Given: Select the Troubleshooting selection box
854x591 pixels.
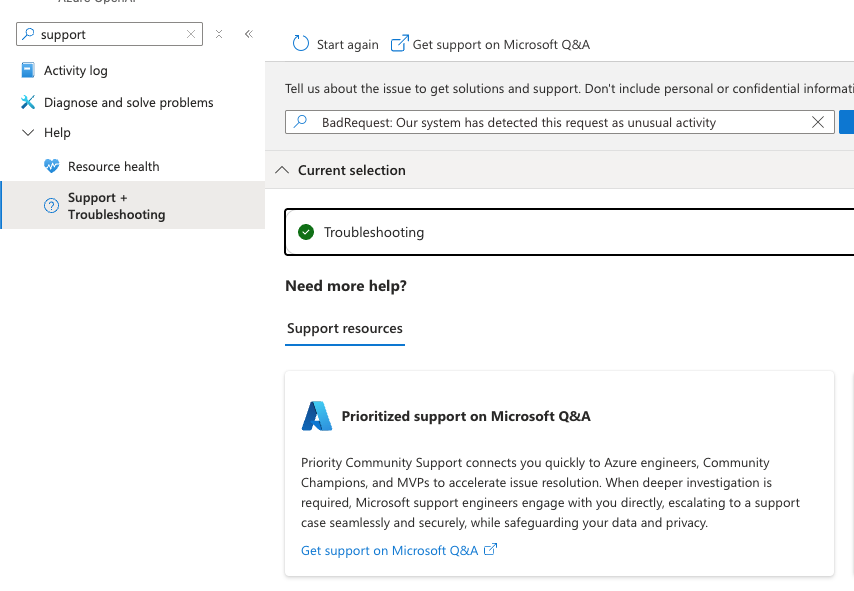Looking at the screenshot, I should 569,232.
